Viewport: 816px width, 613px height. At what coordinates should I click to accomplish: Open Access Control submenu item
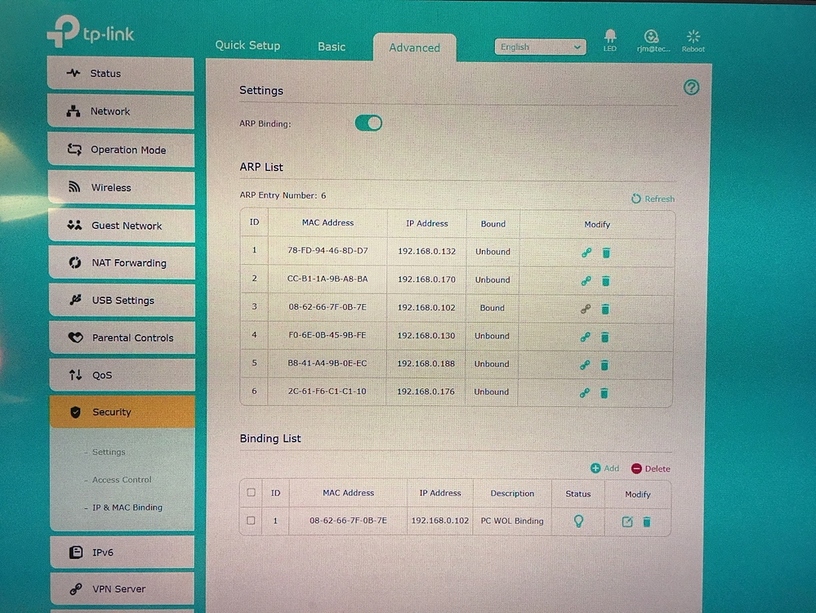pos(122,479)
